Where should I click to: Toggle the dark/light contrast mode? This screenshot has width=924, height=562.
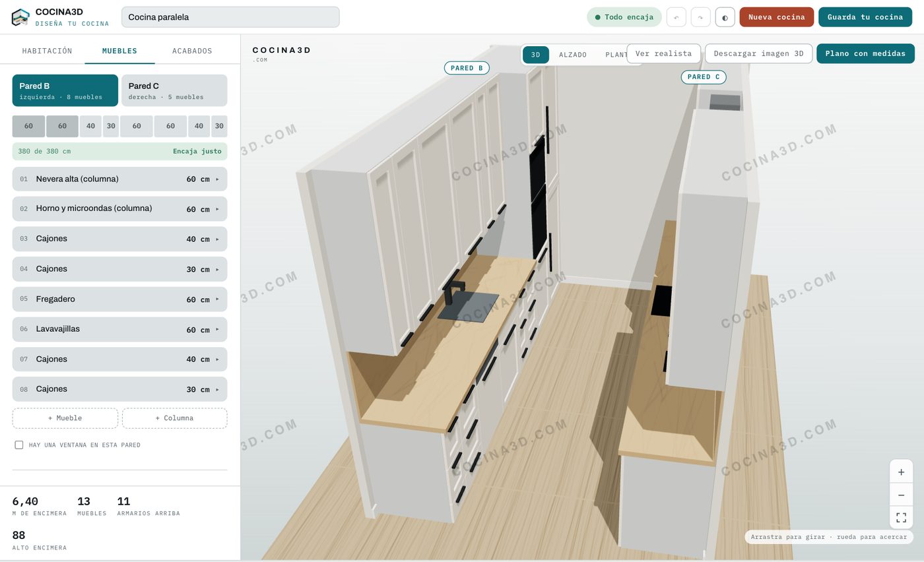coord(725,17)
